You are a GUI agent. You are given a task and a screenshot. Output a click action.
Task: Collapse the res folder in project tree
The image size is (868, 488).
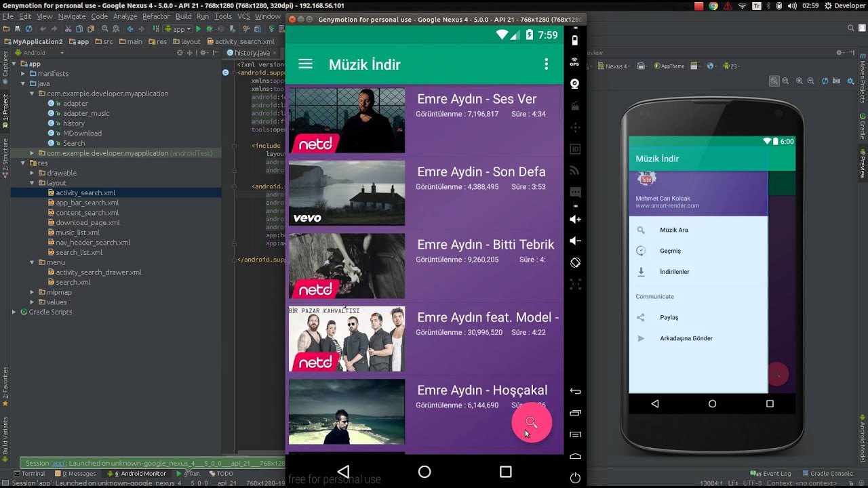[x=23, y=163]
